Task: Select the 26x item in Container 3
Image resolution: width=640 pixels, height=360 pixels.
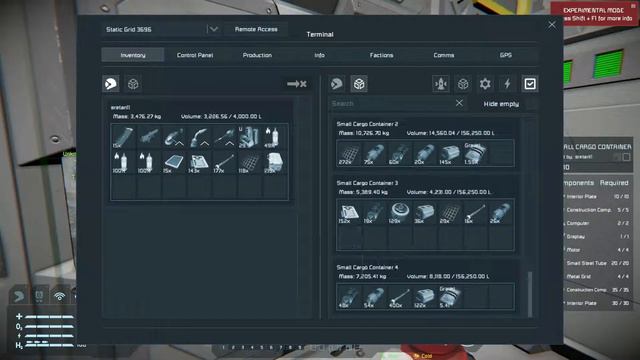Action: pyautogui.click(x=500, y=213)
